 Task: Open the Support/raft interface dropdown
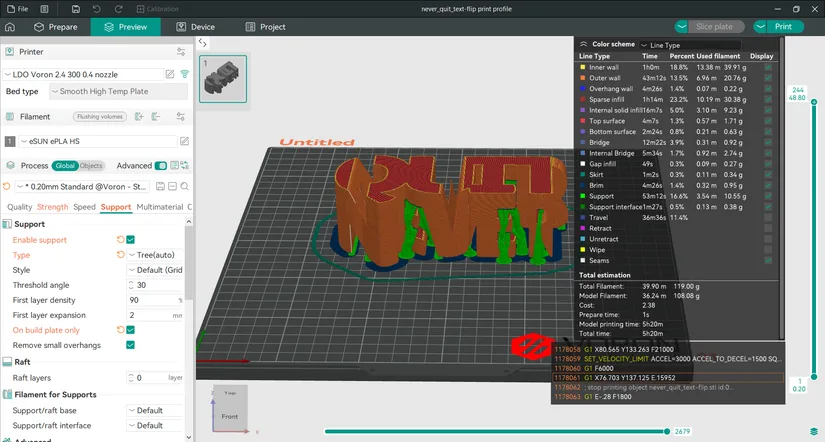click(155, 426)
